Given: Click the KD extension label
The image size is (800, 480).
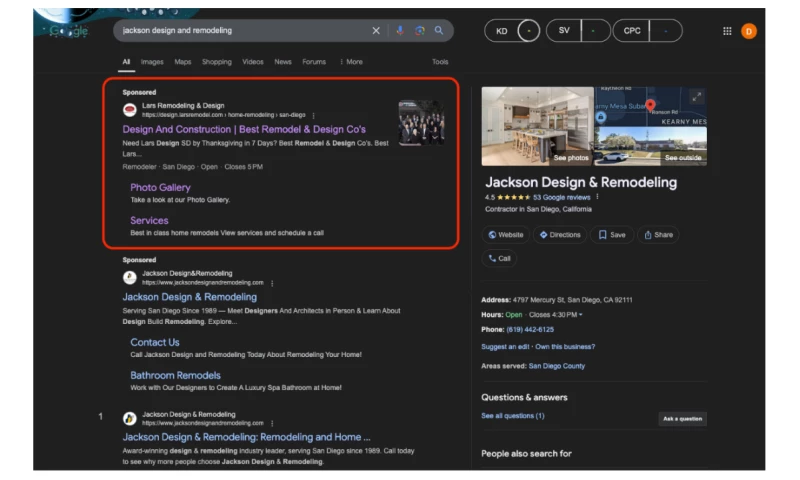Looking at the screenshot, I should pyautogui.click(x=502, y=31).
